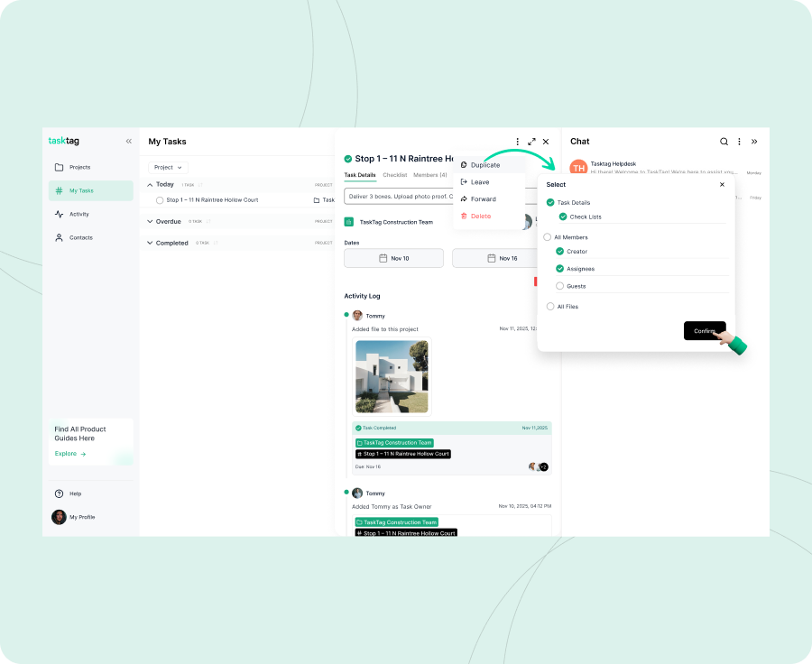The image size is (812, 664).
Task: Expand task panel to full screen
Action: [531, 142]
